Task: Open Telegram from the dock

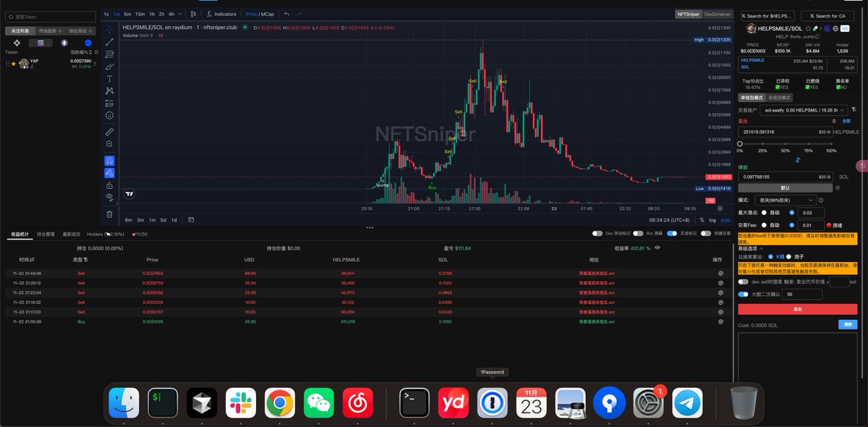Action: 687,402
